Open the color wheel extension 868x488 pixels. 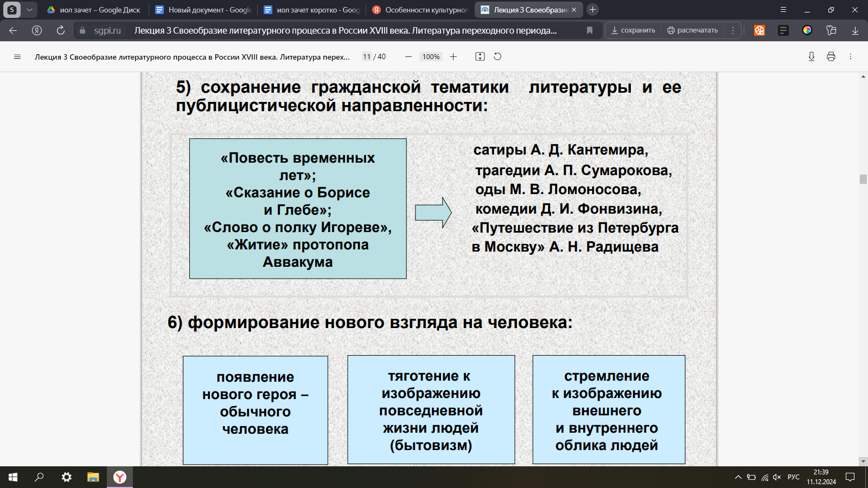pyautogui.click(x=807, y=30)
